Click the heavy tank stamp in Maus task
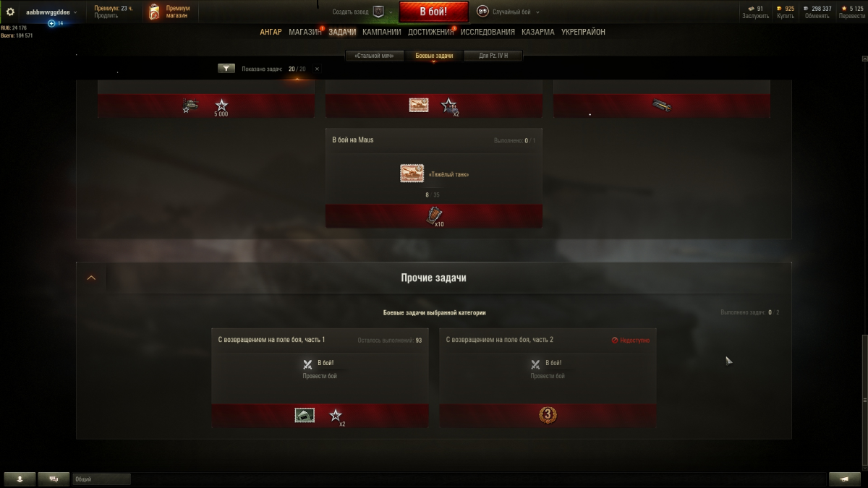The width and height of the screenshot is (868, 488). click(412, 174)
